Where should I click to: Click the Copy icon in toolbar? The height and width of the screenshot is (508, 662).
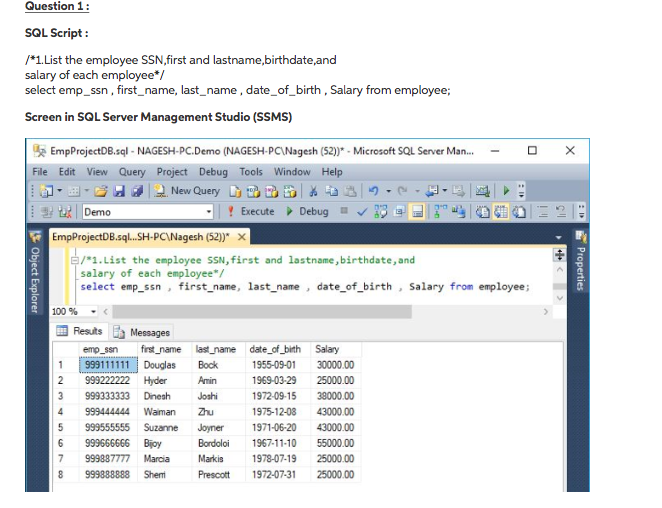pyautogui.click(x=331, y=191)
